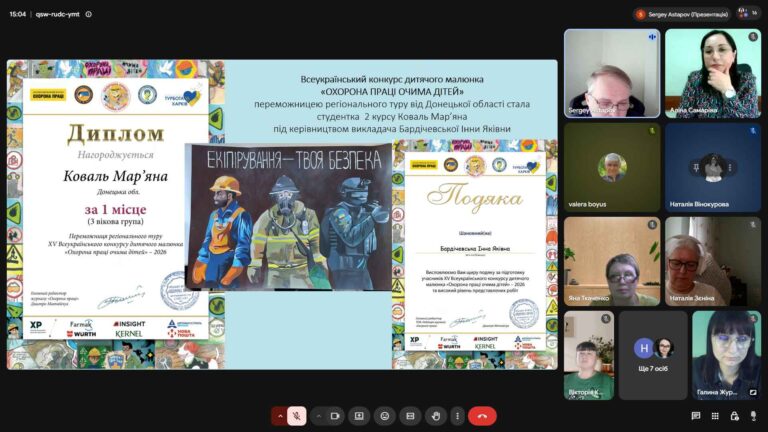The height and width of the screenshot is (432, 768).
Task: Select Галина Жур's video tile
Action: (x=727, y=356)
